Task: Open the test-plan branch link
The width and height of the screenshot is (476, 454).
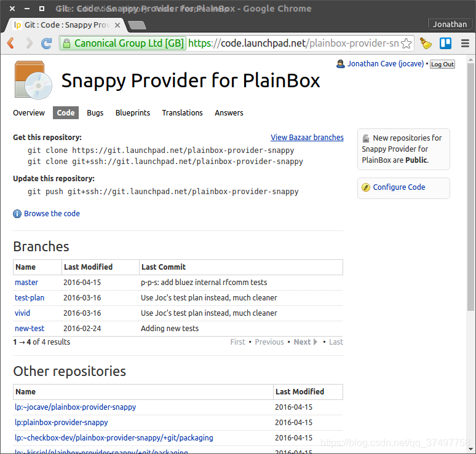Action: 30,298
